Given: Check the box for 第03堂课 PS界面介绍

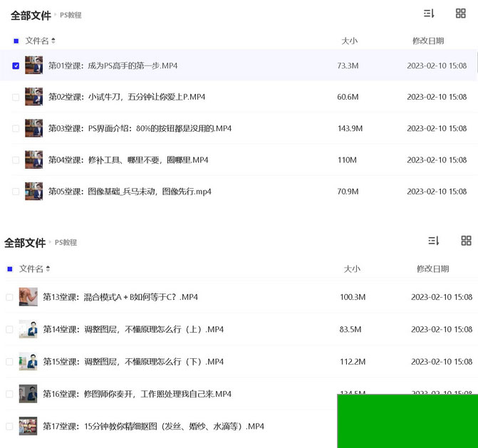Looking at the screenshot, I should click(x=16, y=128).
